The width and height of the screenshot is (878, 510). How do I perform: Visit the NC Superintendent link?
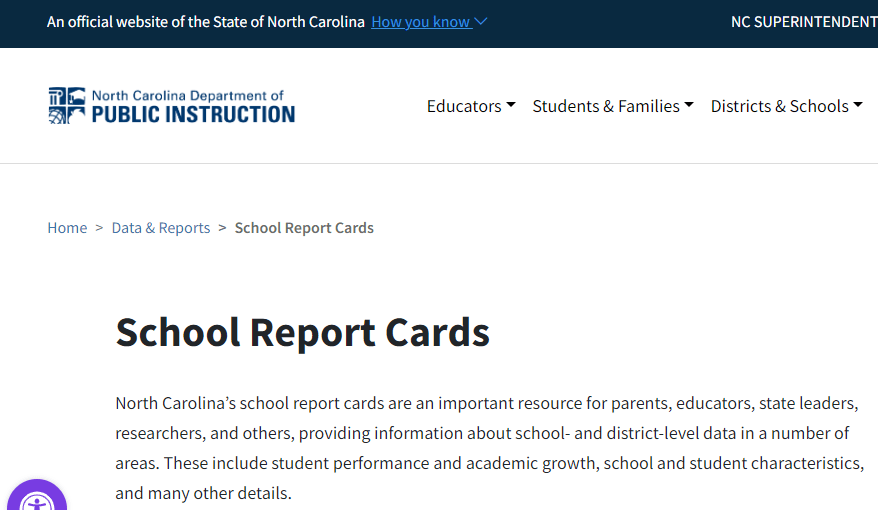804,22
